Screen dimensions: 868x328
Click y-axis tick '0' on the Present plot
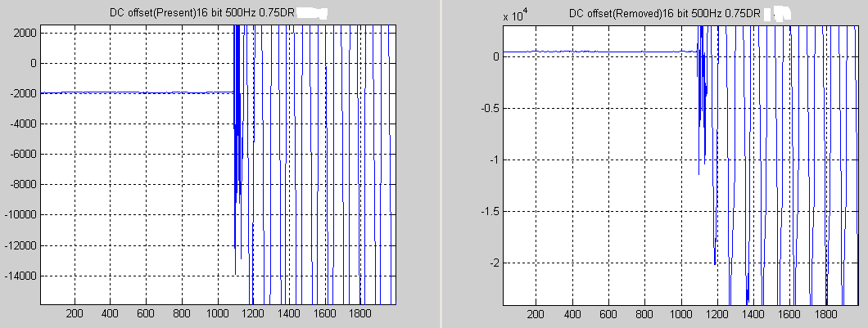pos(34,63)
